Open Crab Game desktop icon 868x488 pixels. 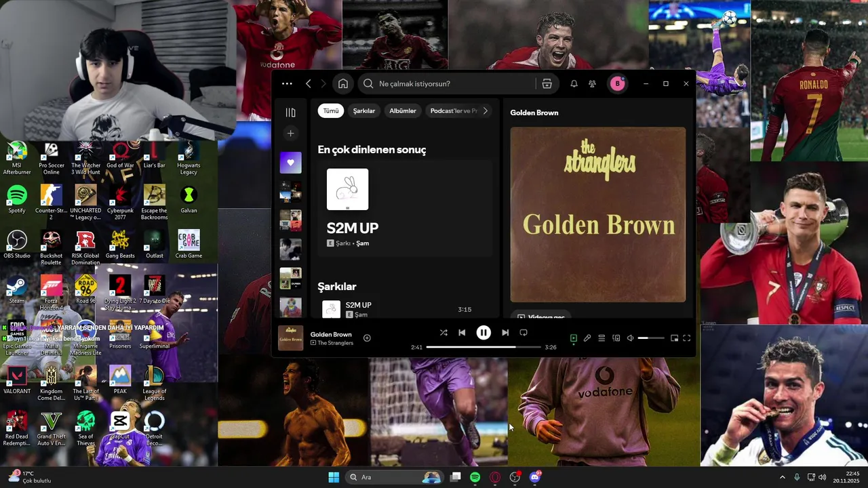189,245
